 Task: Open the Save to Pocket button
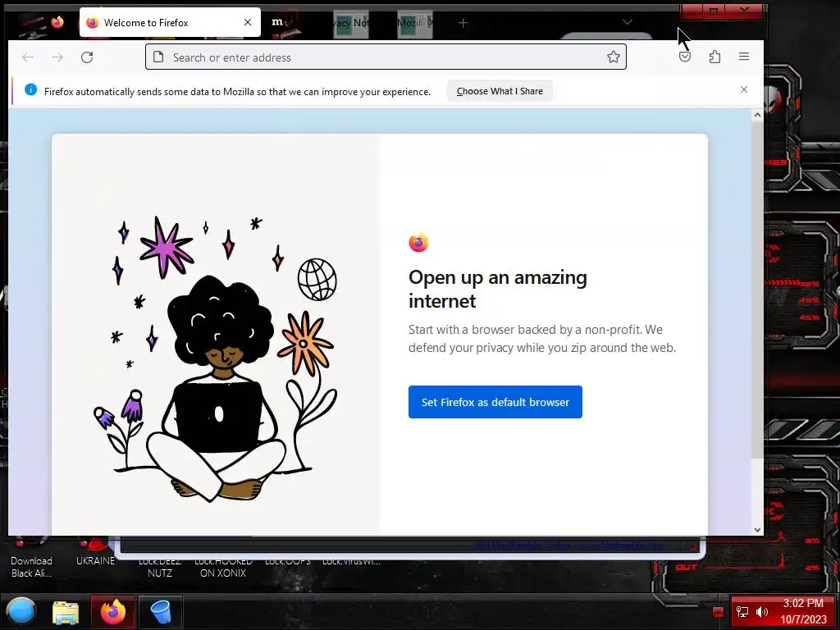tap(685, 57)
